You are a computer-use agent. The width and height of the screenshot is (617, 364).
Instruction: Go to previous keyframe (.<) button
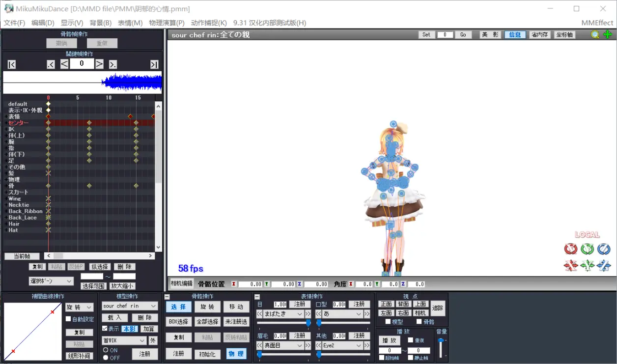click(51, 64)
